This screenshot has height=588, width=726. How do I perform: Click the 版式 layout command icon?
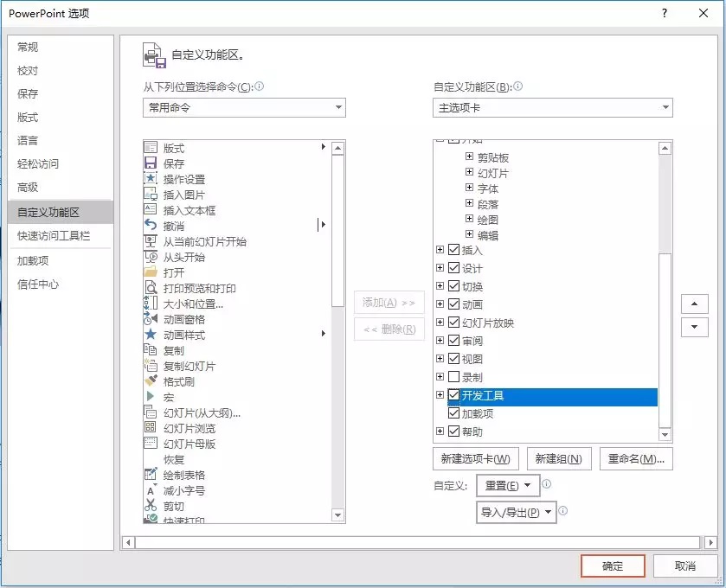click(151, 147)
